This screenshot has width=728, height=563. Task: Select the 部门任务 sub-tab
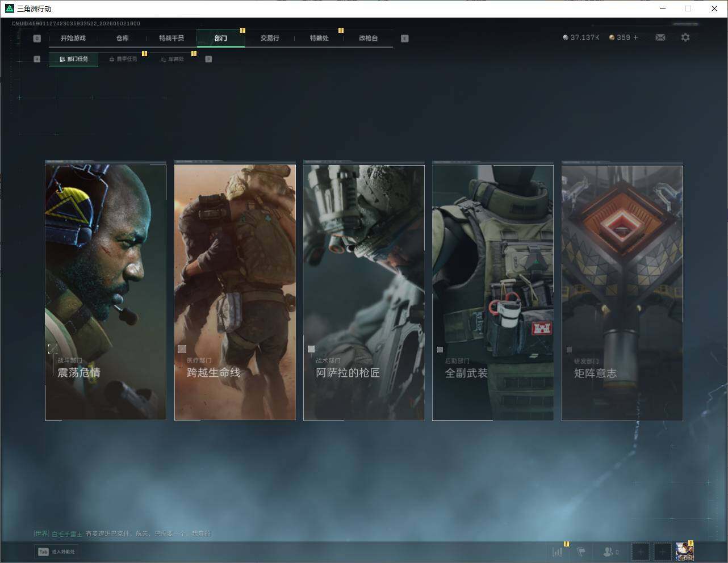tap(74, 59)
